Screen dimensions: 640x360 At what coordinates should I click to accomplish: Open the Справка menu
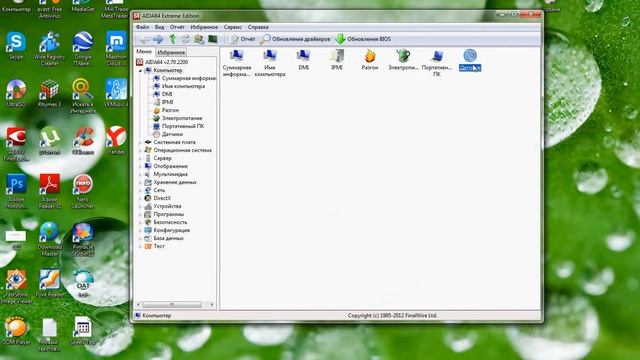coord(258,27)
